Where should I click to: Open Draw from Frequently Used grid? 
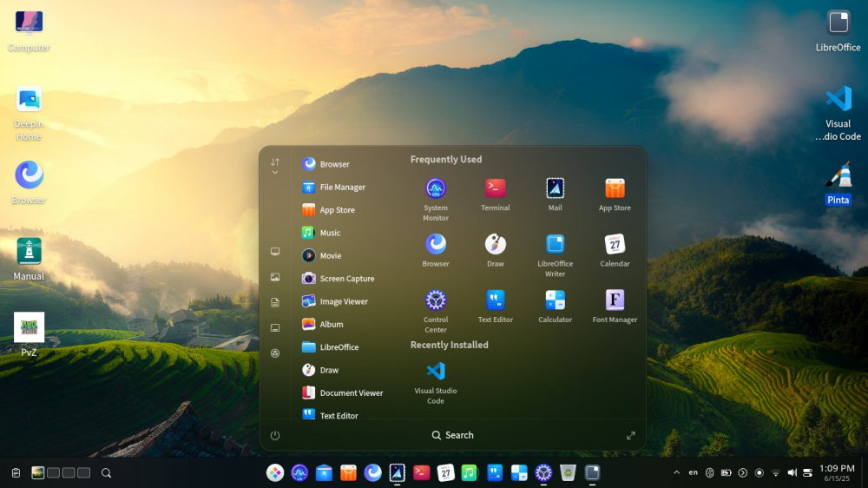coord(495,250)
